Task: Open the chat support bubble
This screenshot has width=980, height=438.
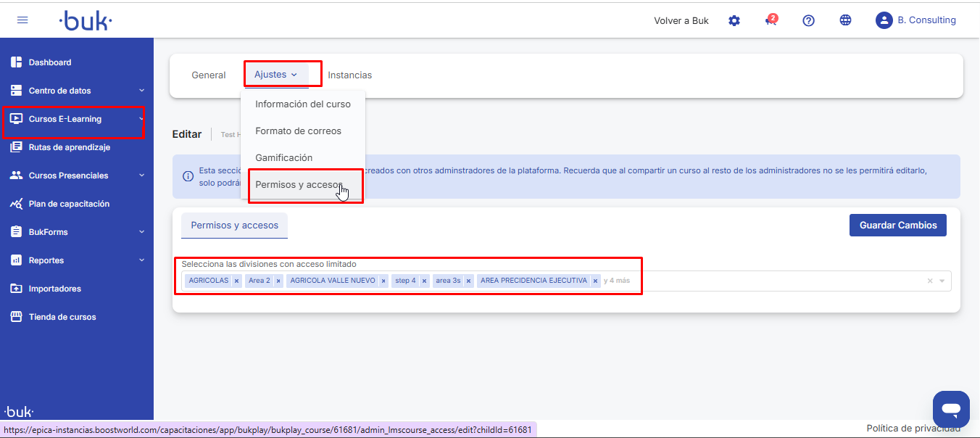Action: coord(951,409)
